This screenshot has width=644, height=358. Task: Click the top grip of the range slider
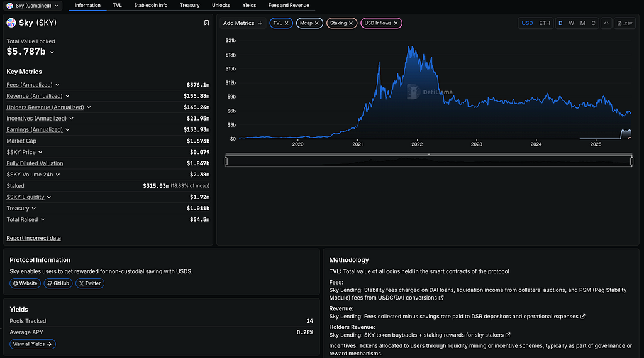[429, 154]
